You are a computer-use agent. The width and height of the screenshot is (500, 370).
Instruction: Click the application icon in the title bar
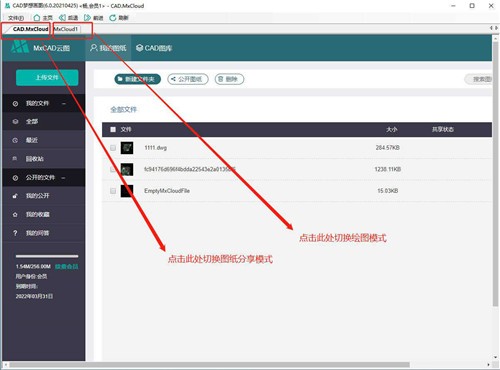pos(7,6)
